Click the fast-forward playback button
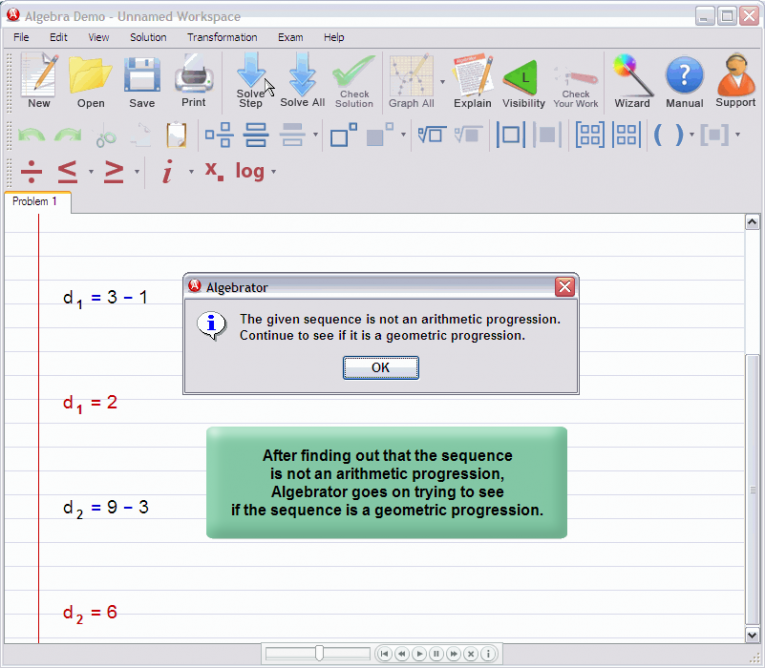The width and height of the screenshot is (765, 668). [x=453, y=653]
